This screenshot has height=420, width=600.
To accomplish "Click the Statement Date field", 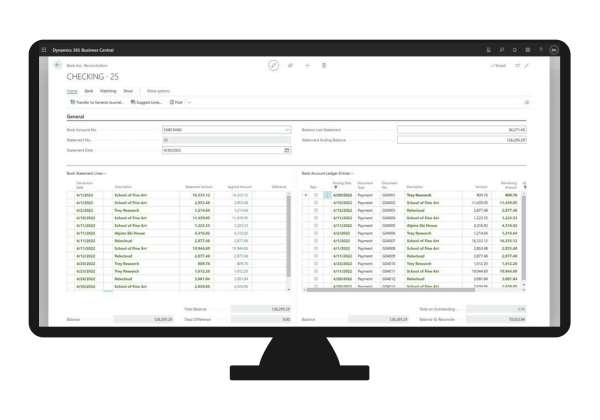I will coord(227,150).
